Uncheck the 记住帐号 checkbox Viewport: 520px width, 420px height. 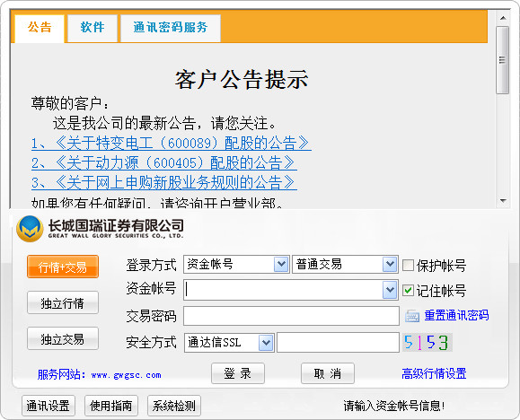pyautogui.click(x=408, y=291)
